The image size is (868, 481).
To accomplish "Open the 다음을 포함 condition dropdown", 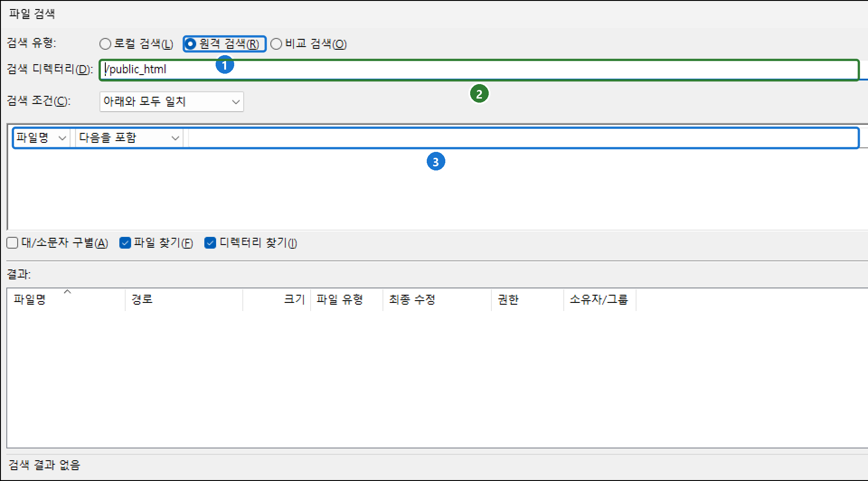I will [129, 138].
